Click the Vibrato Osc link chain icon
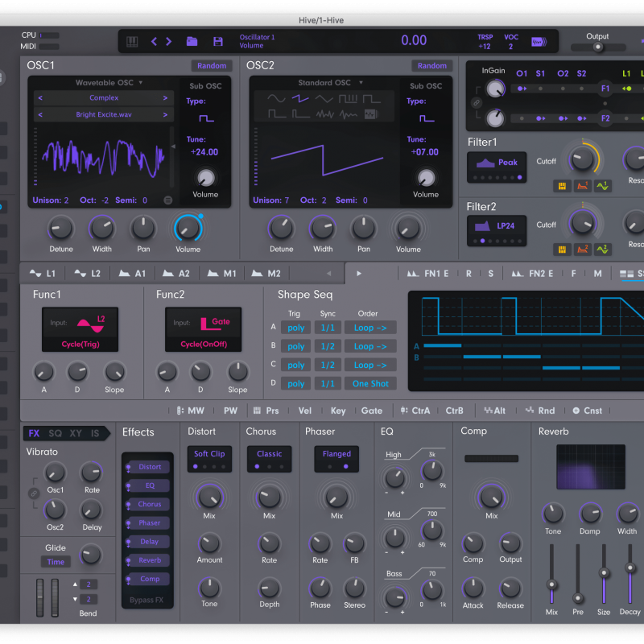This screenshot has width=644, height=644. click(33, 492)
